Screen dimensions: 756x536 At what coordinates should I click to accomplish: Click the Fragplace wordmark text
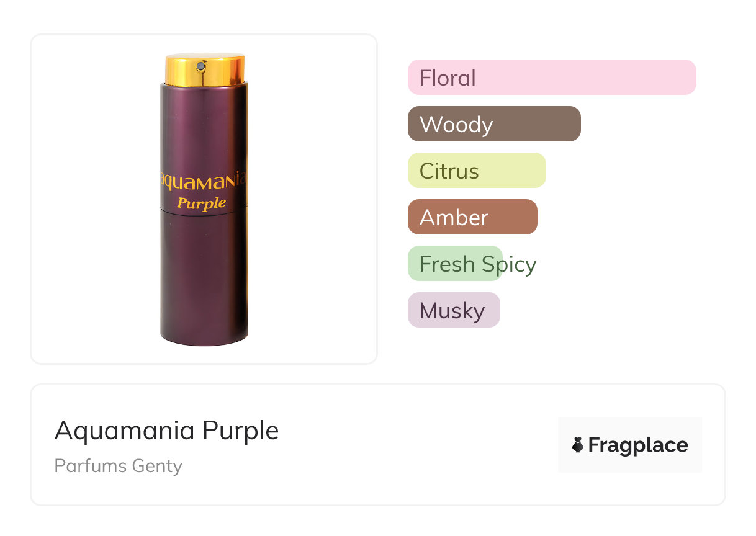click(638, 445)
